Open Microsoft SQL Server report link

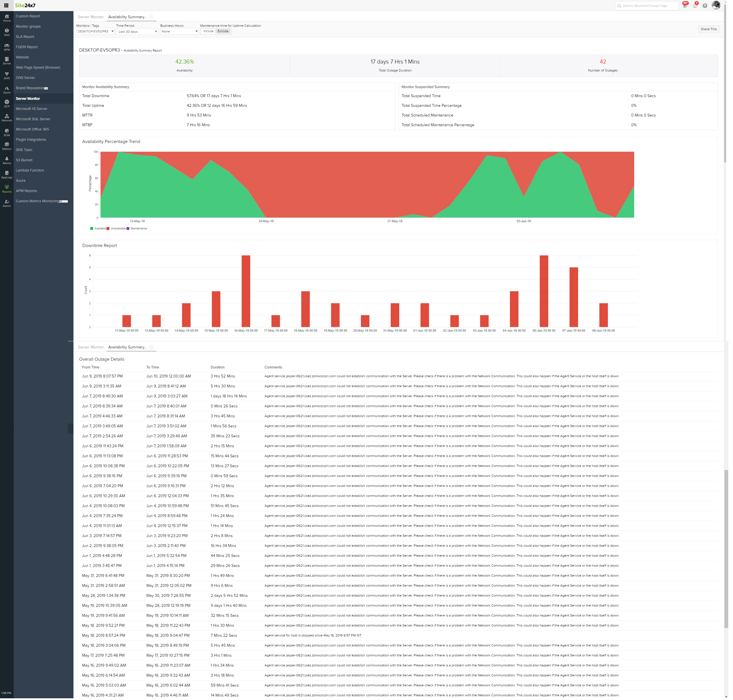click(x=33, y=119)
